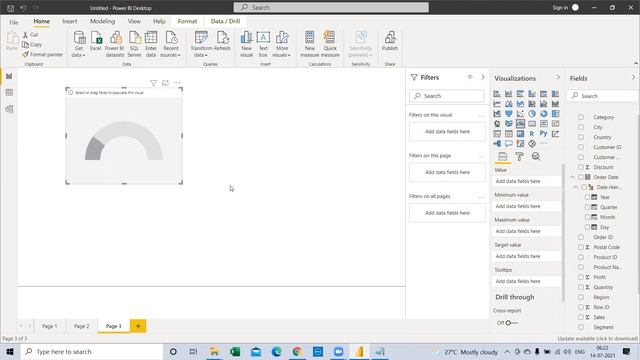Choose the Decomposition tree visual
640x360 pixels.
point(497,144)
